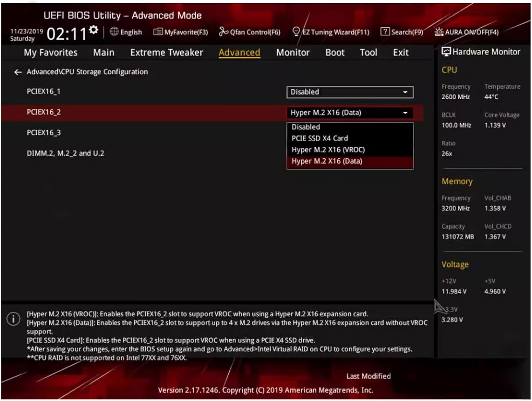Collapse the PCIEX16_2 dropdown arrow
Viewport: 532px width, 401px height.
tap(405, 113)
